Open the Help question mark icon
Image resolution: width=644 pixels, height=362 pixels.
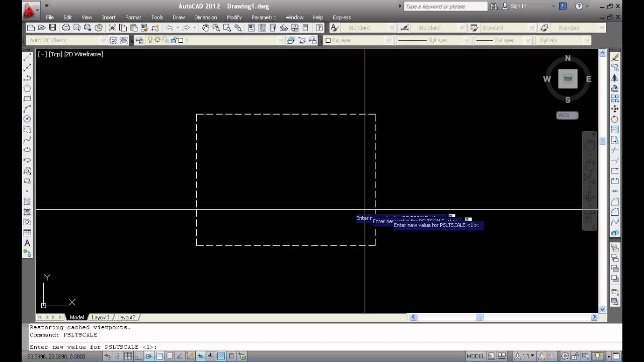pos(319,28)
